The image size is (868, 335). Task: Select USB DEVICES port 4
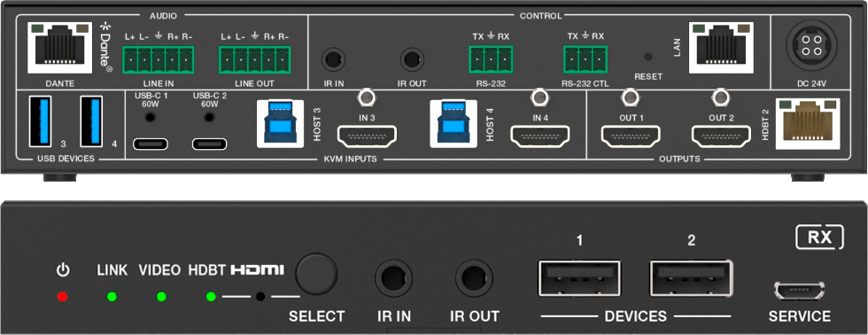point(91,121)
